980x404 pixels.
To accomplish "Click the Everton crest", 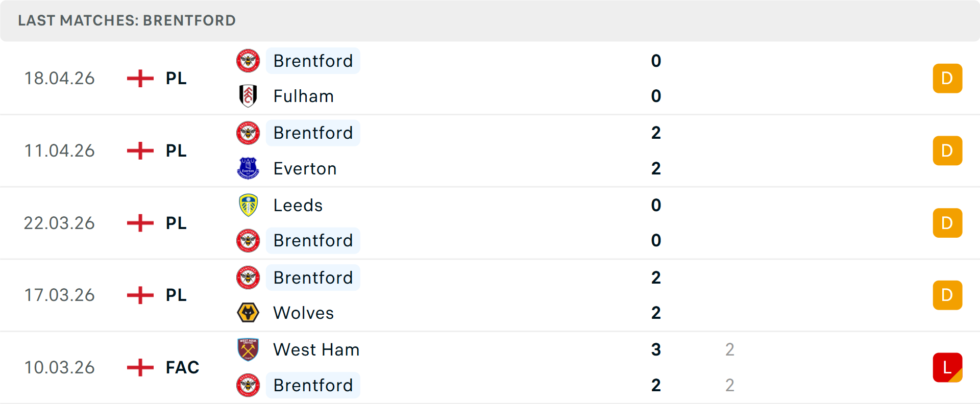I will point(248,168).
